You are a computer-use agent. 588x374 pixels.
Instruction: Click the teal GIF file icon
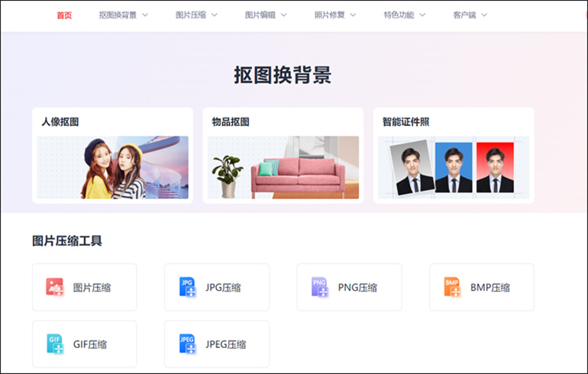(x=55, y=344)
